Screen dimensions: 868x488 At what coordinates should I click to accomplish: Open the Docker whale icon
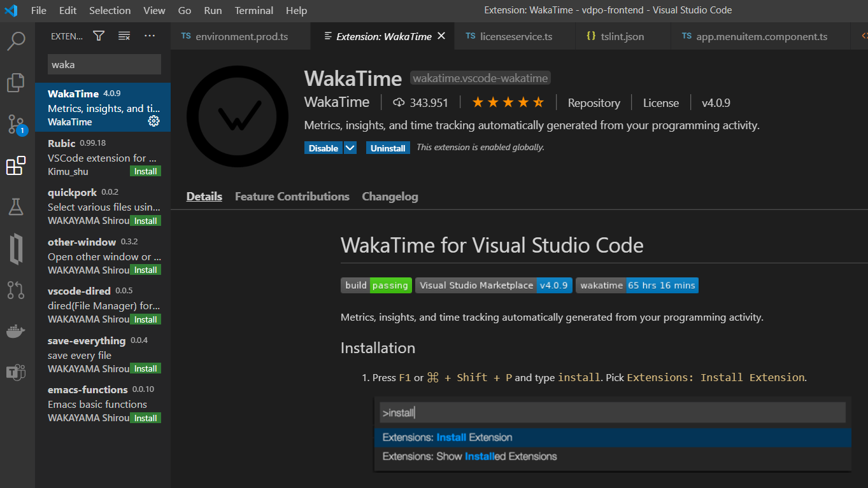(x=16, y=331)
